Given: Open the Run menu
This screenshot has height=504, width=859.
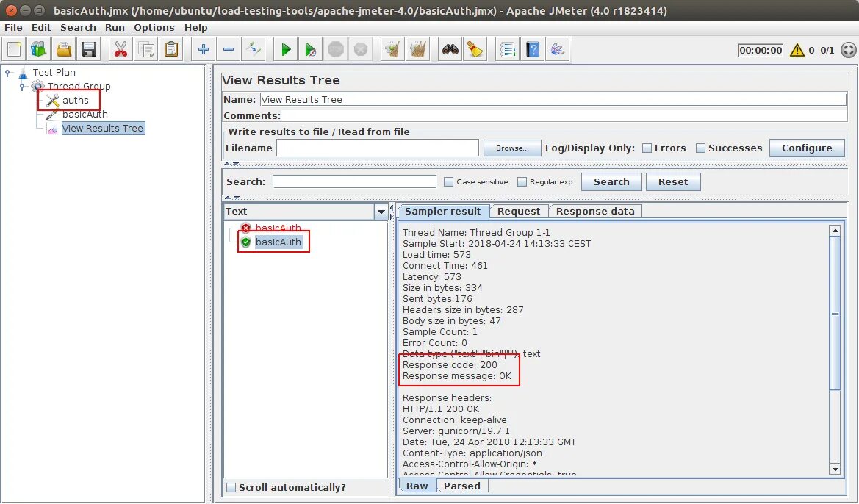Looking at the screenshot, I should point(115,27).
